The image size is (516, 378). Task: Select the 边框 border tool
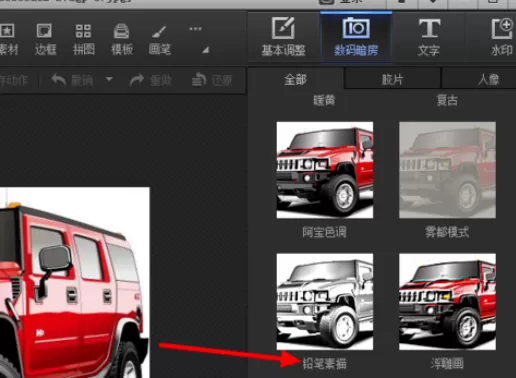tap(45, 39)
